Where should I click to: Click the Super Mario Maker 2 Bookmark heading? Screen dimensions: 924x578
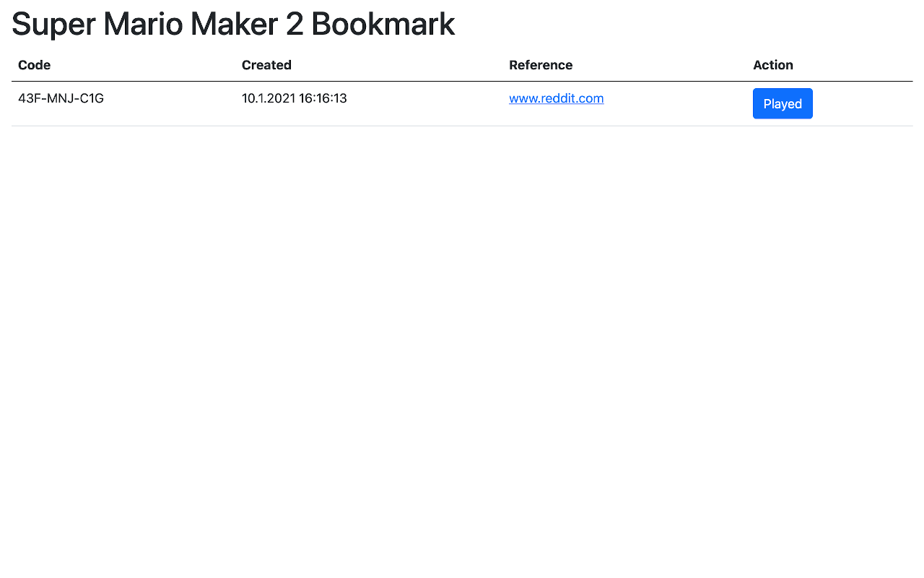[232, 24]
